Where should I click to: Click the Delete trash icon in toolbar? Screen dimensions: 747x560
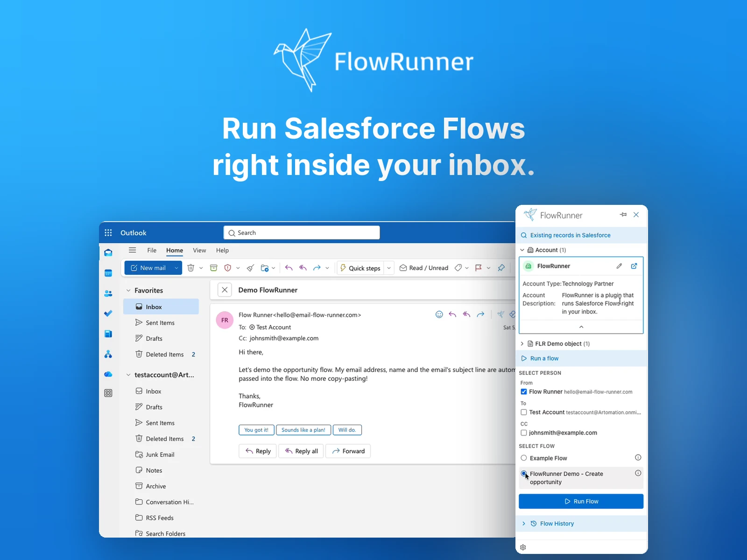[191, 268]
